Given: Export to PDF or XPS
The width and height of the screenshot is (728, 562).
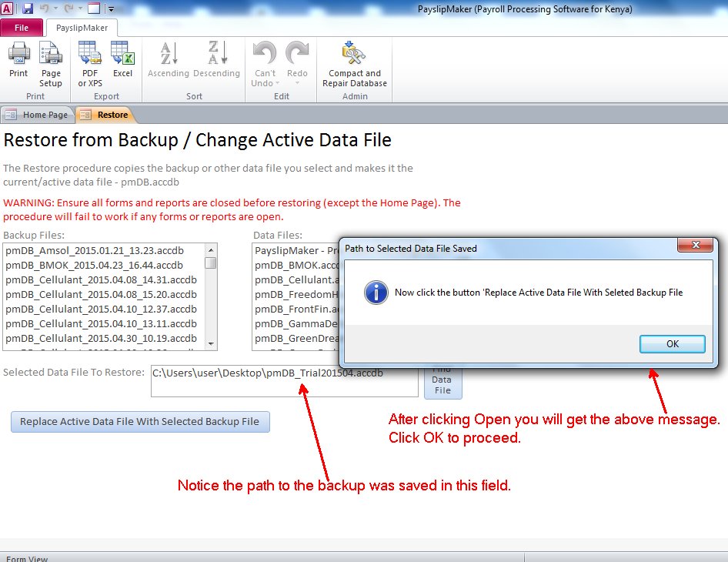Looking at the screenshot, I should coord(90,64).
